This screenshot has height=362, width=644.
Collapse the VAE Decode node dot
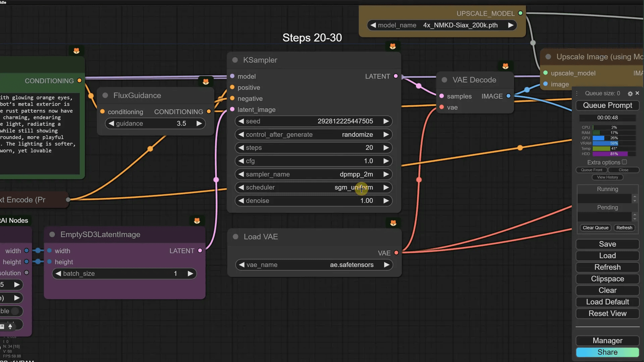coord(444,80)
